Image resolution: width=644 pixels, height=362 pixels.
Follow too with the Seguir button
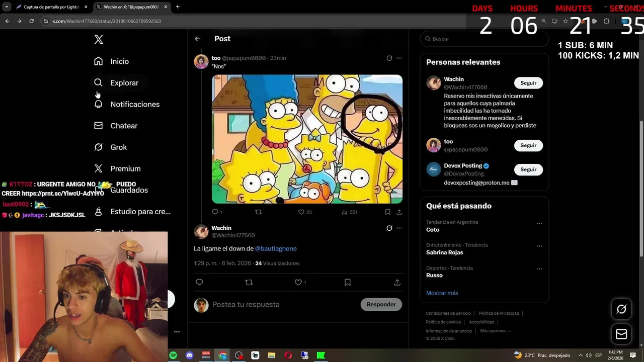click(528, 145)
